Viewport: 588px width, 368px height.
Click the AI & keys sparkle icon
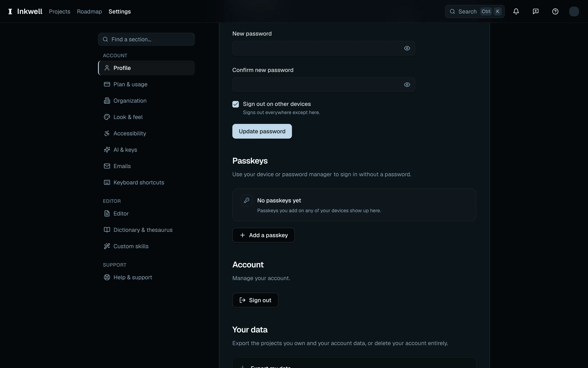click(107, 150)
